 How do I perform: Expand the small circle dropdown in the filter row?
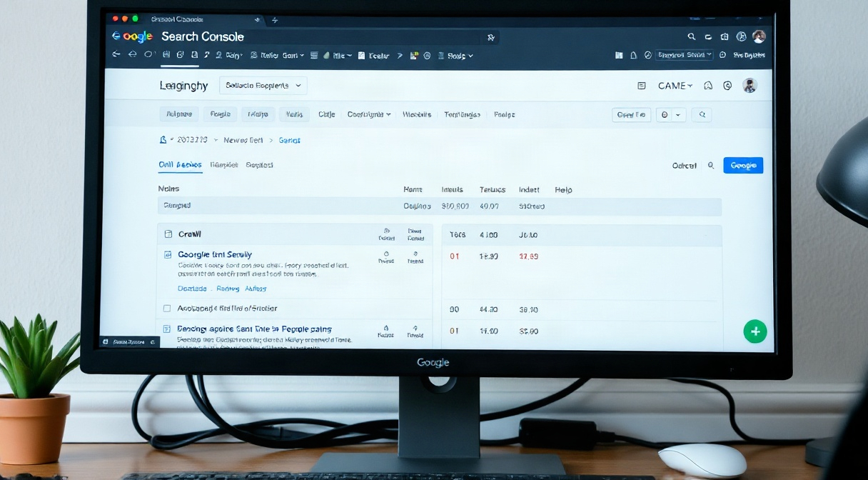[x=671, y=114]
